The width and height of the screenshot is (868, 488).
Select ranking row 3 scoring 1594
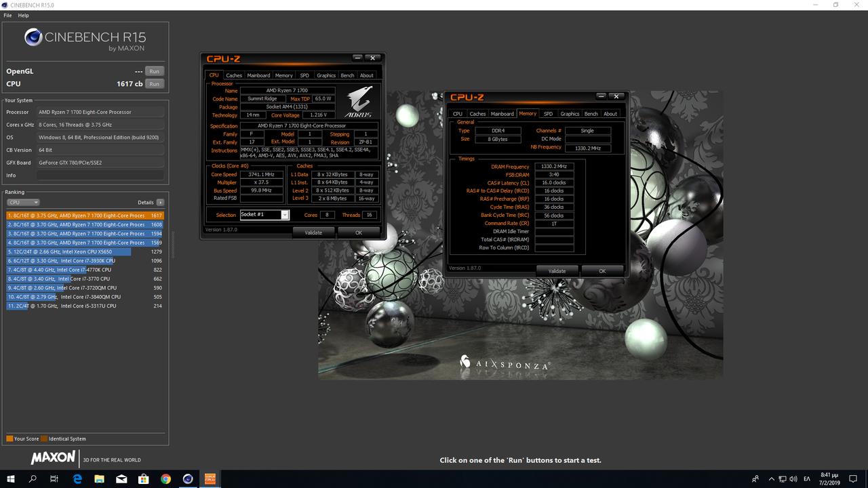85,234
